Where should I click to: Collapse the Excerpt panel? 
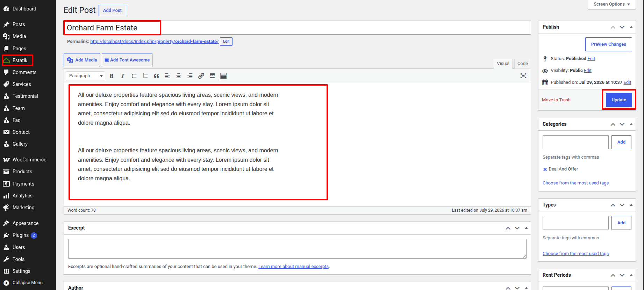(526, 228)
